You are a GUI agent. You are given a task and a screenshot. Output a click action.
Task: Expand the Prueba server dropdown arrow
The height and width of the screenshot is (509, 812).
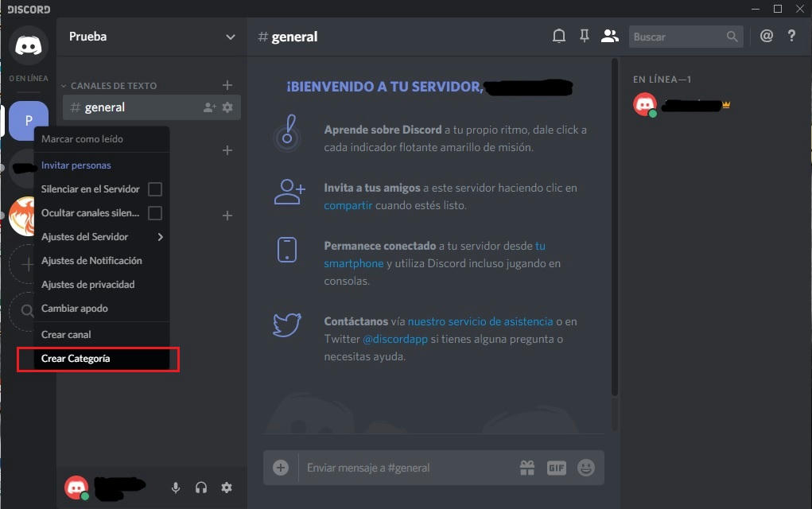(x=231, y=37)
